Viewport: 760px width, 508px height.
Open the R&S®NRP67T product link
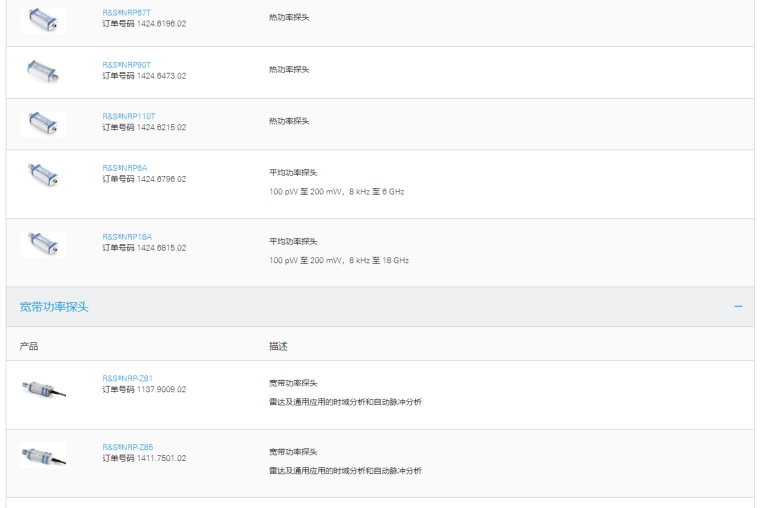point(126,11)
